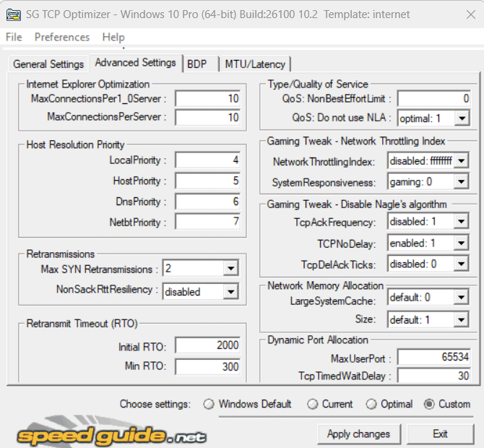Focus the NetbtPriority field

point(207,222)
